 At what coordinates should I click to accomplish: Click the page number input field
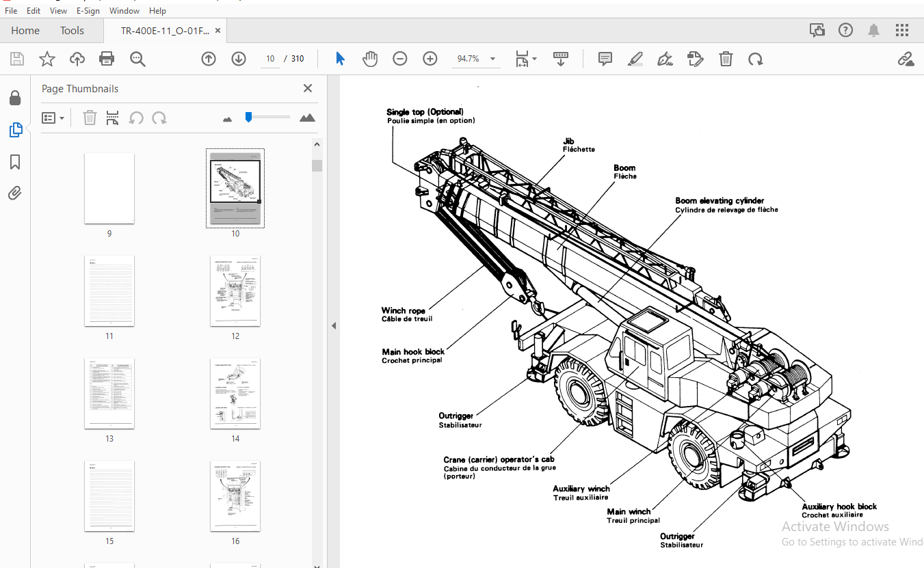(x=270, y=59)
